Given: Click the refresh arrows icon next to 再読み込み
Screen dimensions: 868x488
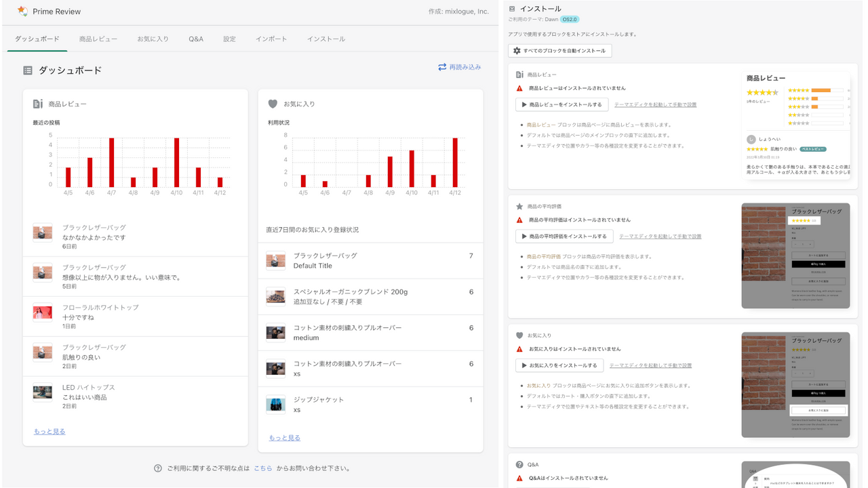Looking at the screenshot, I should point(443,66).
